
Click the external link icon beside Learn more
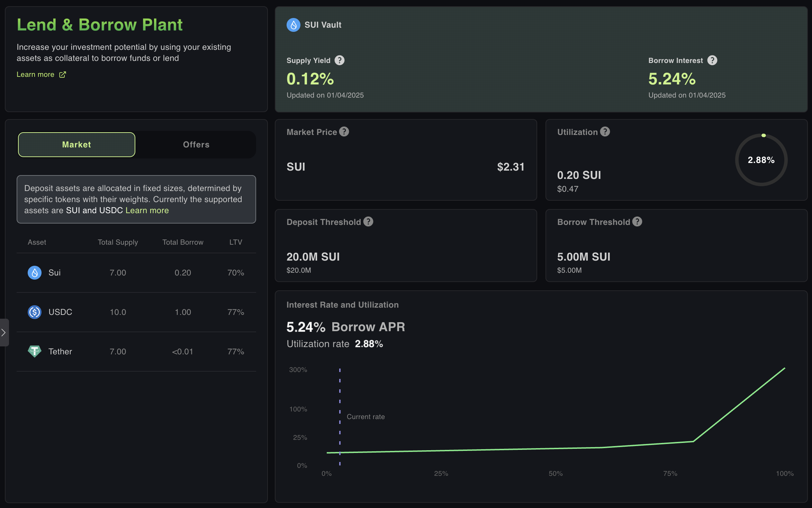(x=63, y=75)
